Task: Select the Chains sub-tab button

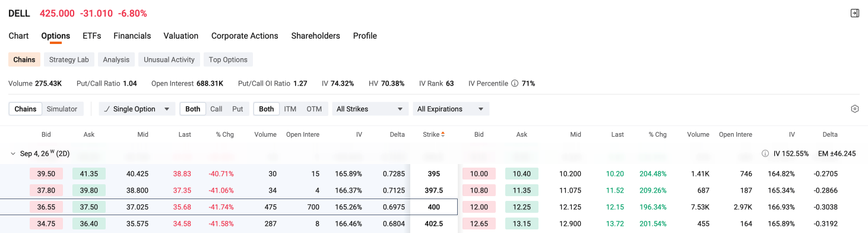Action: pos(24,59)
